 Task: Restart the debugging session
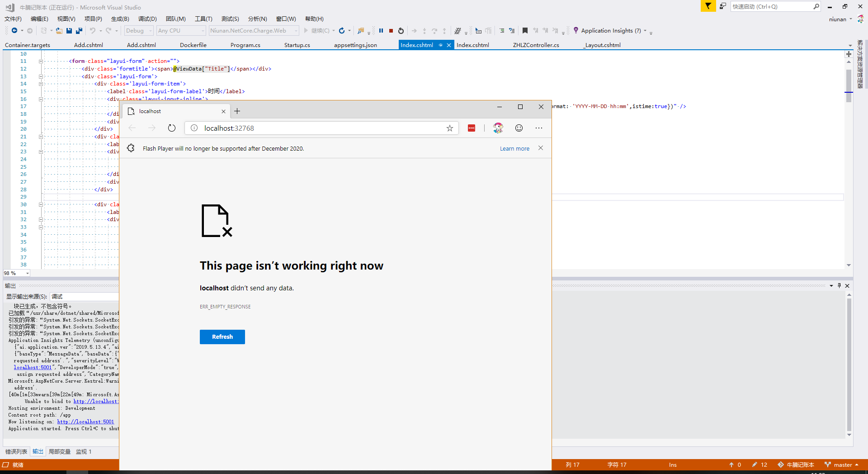(x=401, y=31)
